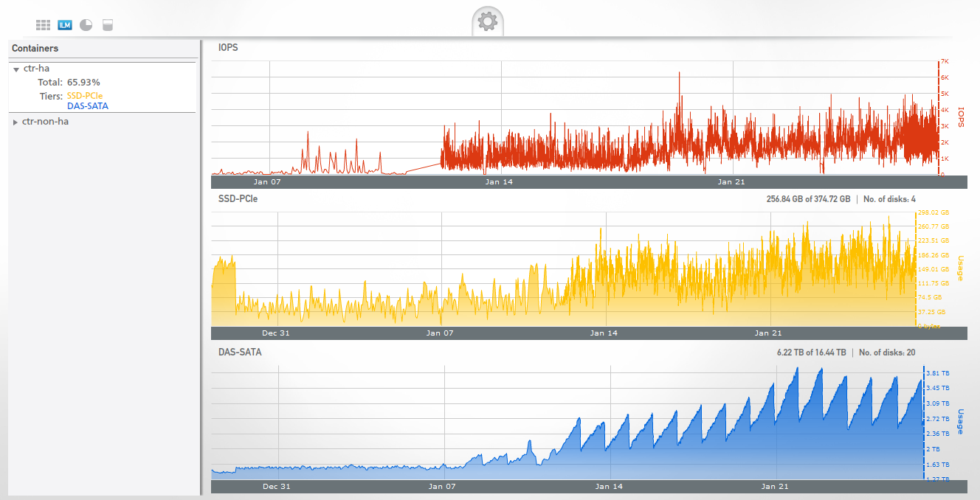
Task: Collapse the ctr-ha container
Action: coord(16,69)
